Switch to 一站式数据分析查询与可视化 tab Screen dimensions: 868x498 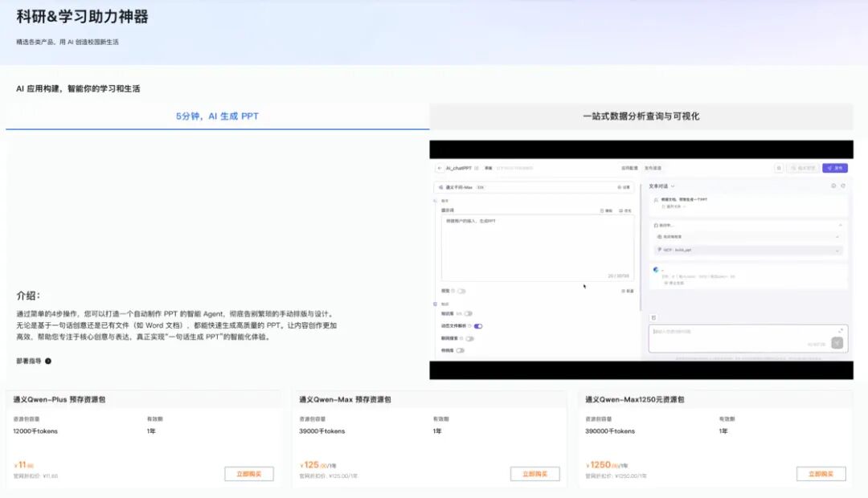tap(641, 116)
